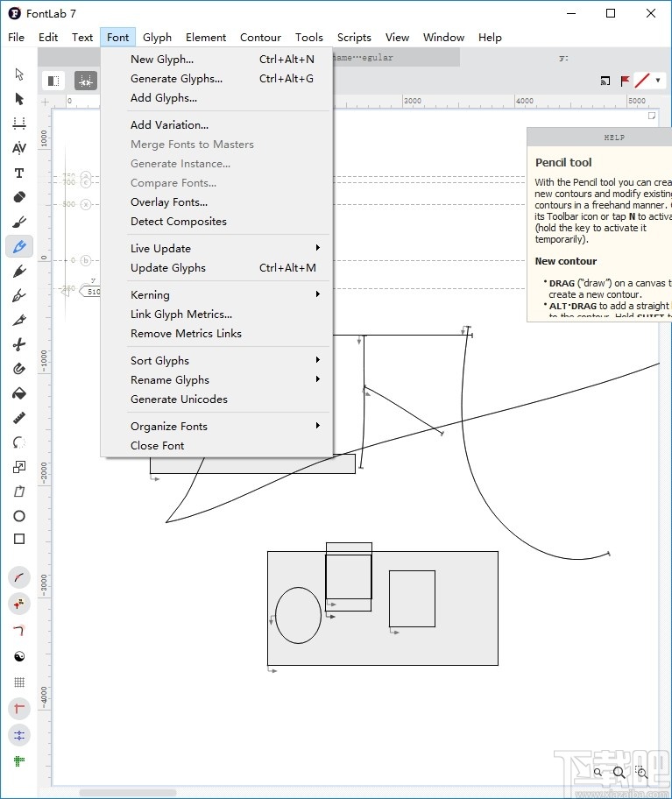Select the active blue Pencil tool
672x799 pixels.
pyautogui.click(x=19, y=247)
